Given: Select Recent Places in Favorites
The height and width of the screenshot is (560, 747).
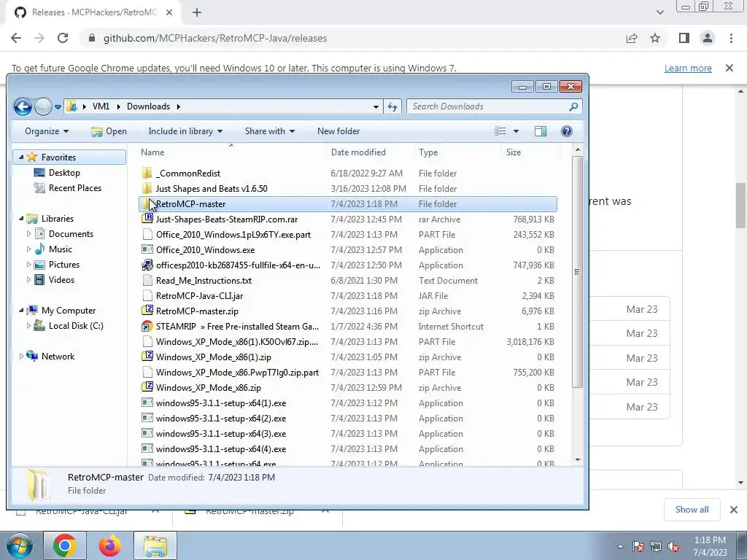Looking at the screenshot, I should click(x=75, y=188).
